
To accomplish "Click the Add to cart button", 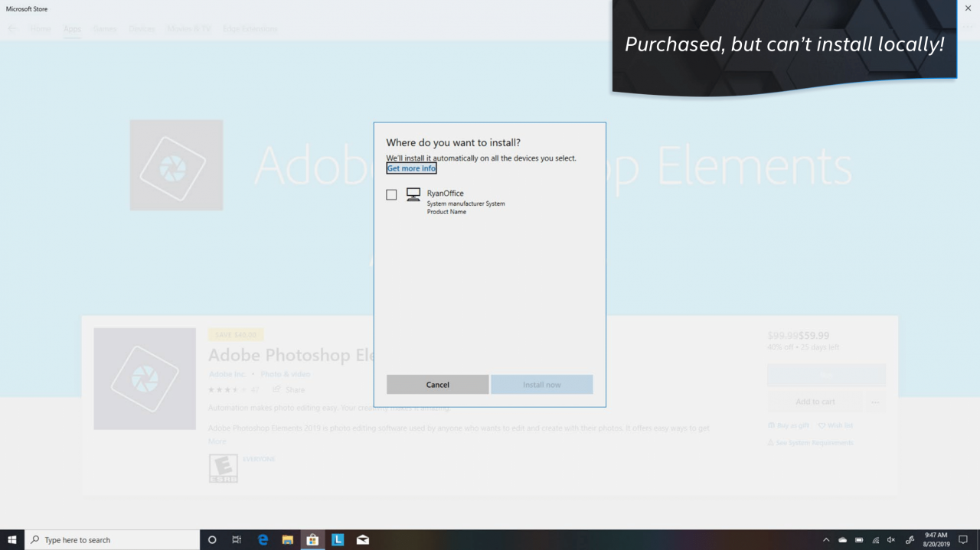I will click(815, 402).
